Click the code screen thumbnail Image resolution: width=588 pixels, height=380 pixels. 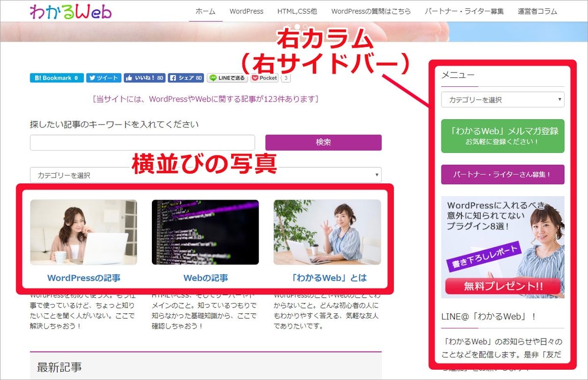(x=205, y=232)
